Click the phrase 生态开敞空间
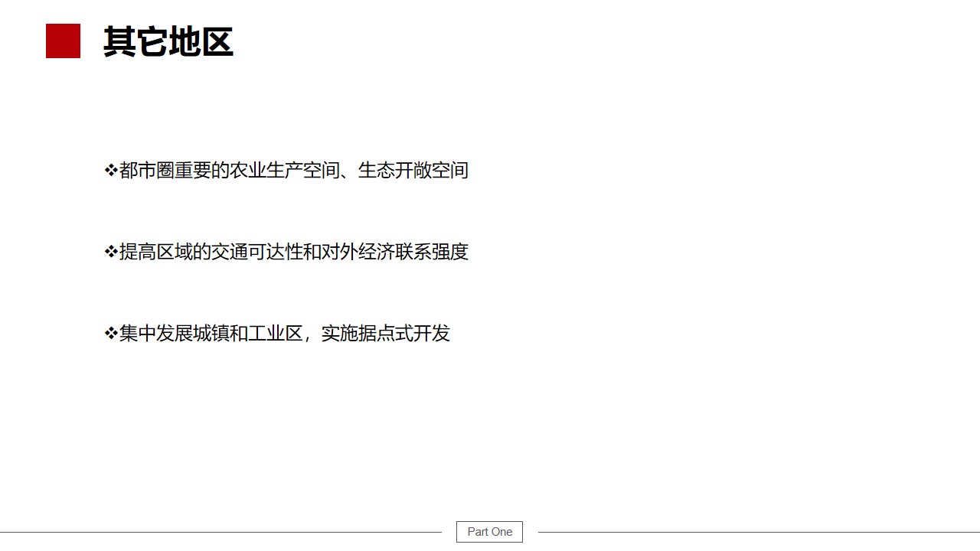The image size is (980, 551). (x=413, y=170)
